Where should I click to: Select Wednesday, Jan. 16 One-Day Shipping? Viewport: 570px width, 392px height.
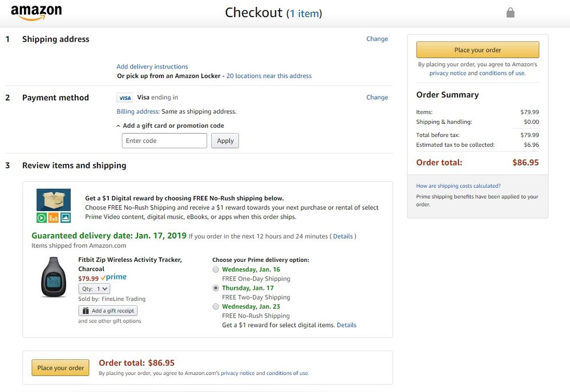click(216, 269)
